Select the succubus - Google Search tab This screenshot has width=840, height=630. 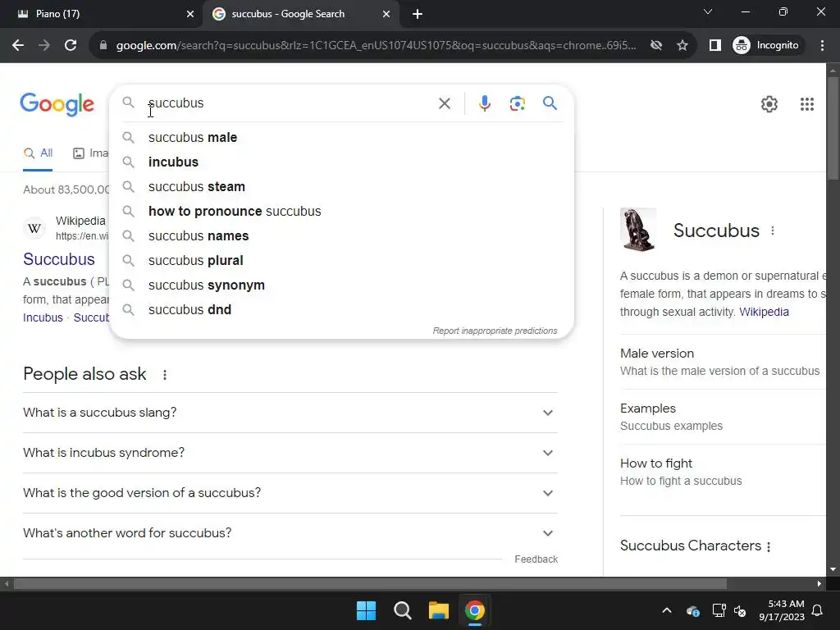click(301, 14)
